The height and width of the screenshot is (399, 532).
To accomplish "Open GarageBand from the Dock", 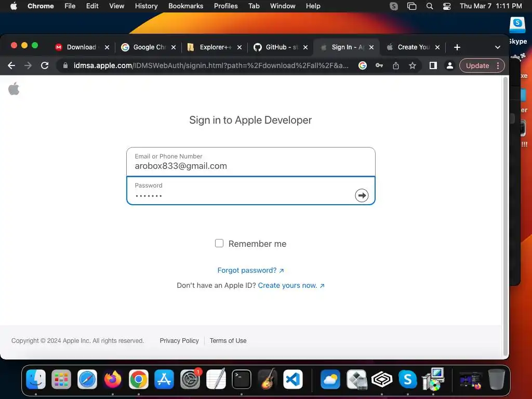I will [x=268, y=379].
